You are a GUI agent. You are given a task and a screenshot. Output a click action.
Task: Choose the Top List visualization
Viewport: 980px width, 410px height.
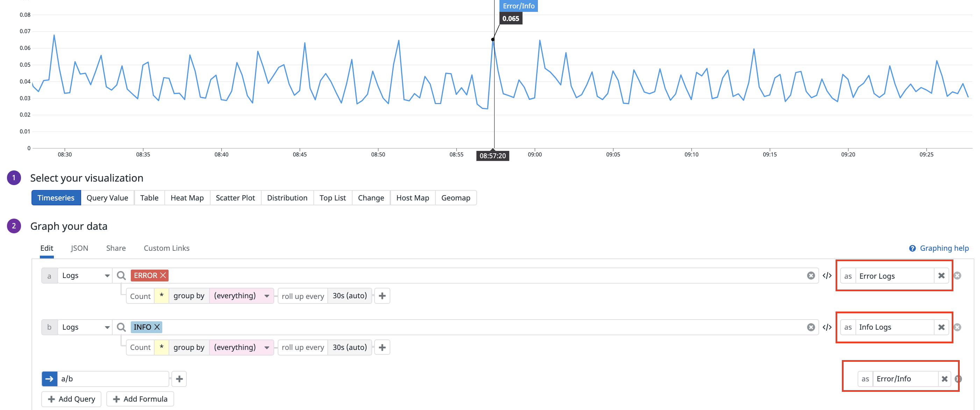333,198
